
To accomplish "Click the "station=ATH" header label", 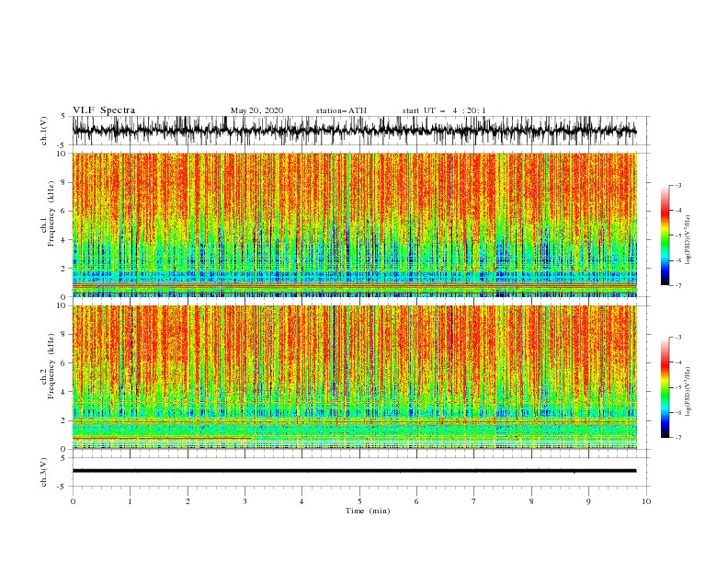I will [341, 110].
